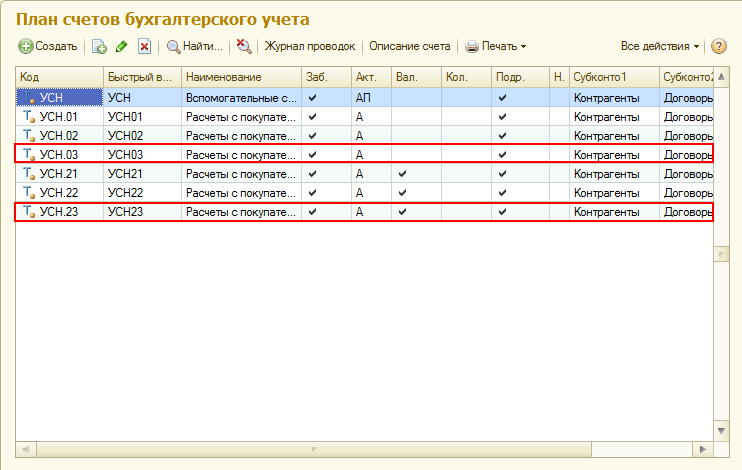The width and height of the screenshot is (742, 470).
Task: Click the Вал. checkmark in row УСН.23
Action: (x=402, y=212)
